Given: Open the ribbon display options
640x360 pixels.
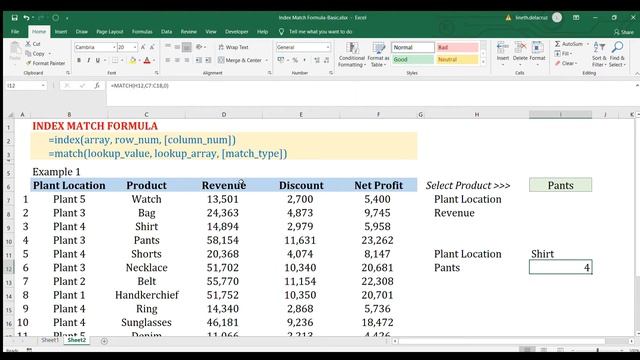Looking at the screenshot, I should [x=576, y=18].
